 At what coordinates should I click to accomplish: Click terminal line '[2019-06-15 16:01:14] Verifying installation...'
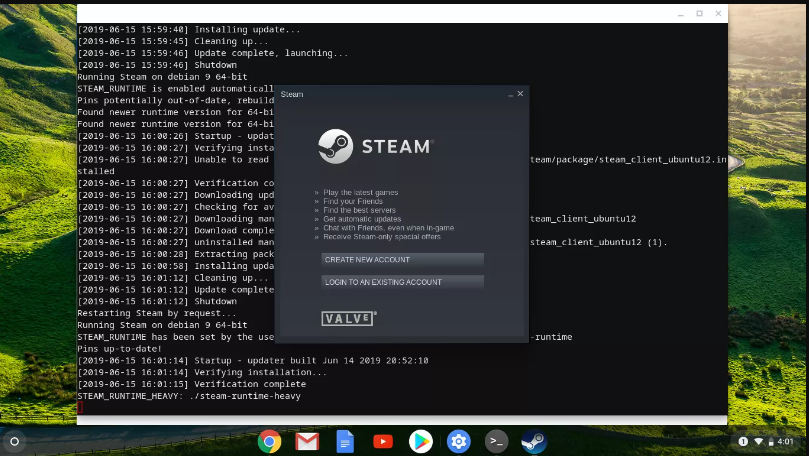point(202,372)
